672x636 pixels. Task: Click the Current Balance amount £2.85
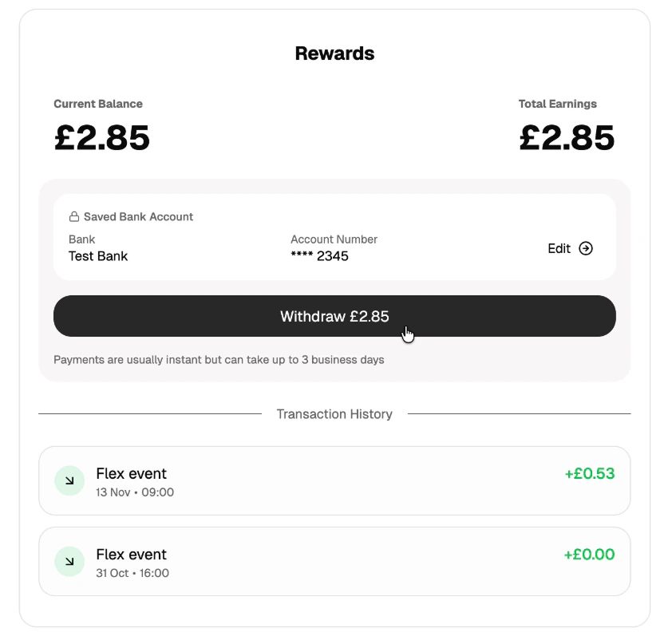pyautogui.click(x=101, y=137)
